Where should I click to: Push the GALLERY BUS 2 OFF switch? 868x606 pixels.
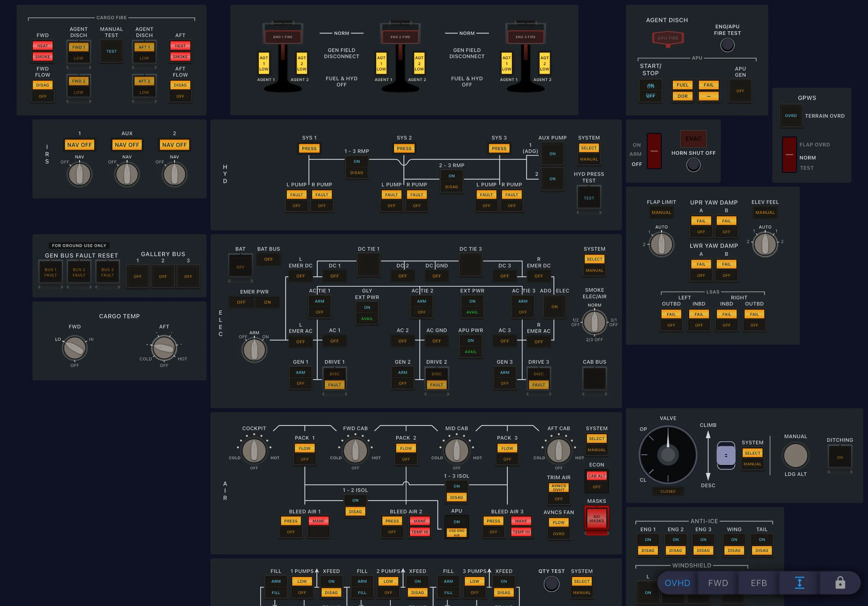[162, 276]
